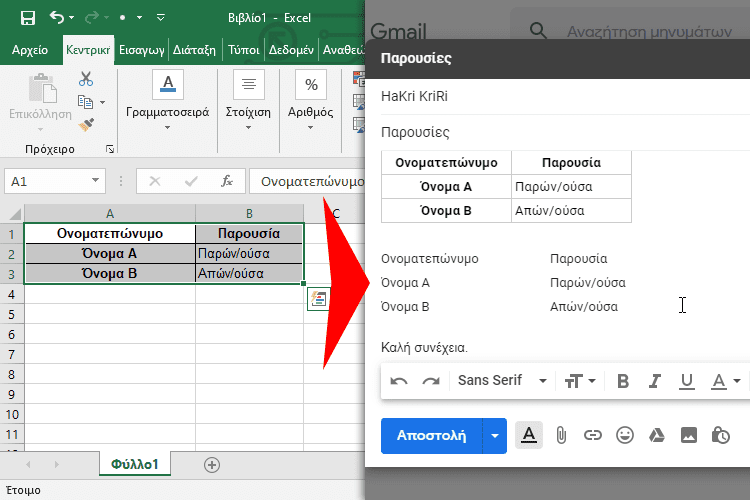Image resolution: width=750 pixels, height=500 pixels.
Task: Click the Copy icon in Πρόχειρο
Action: coord(85,102)
